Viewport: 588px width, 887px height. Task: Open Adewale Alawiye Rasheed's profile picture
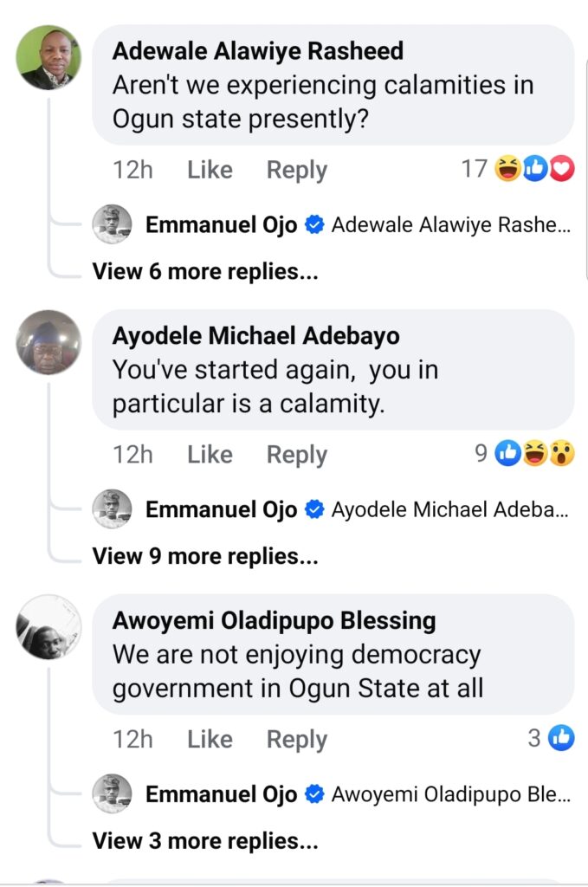coord(48,57)
